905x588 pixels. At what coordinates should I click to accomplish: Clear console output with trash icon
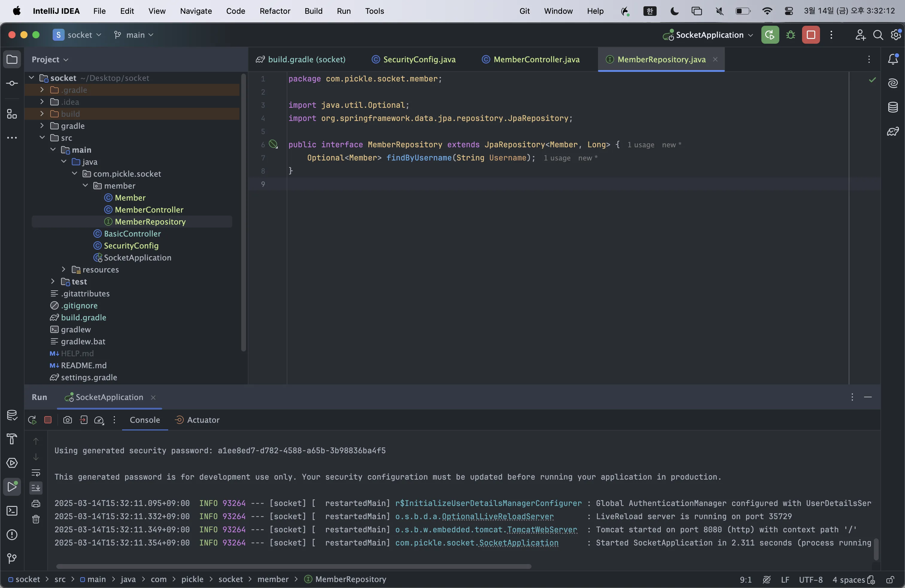click(36, 519)
